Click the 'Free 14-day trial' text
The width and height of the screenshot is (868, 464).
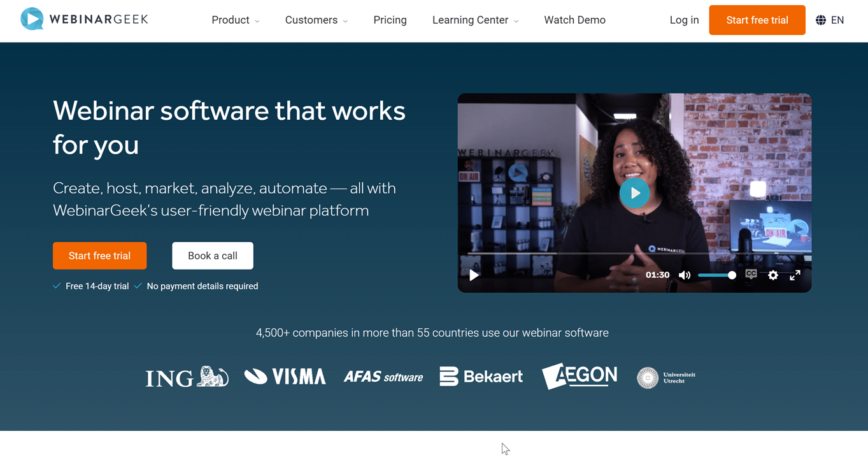click(97, 286)
